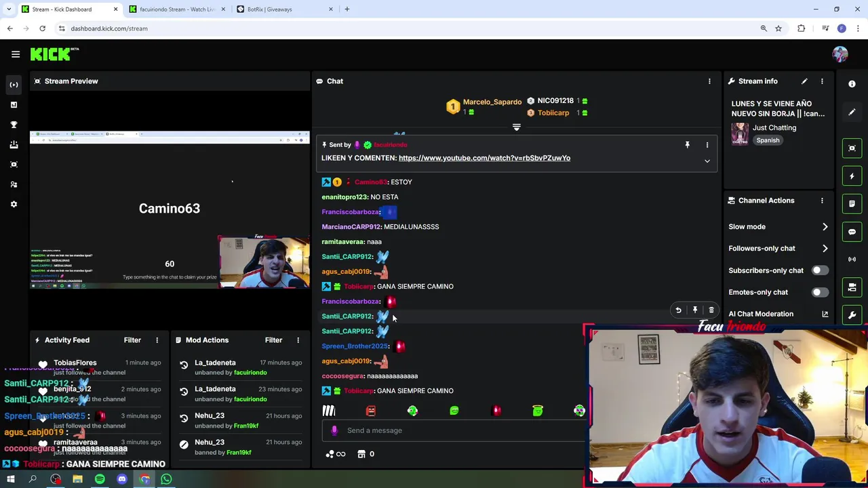Open Chat panel three-dot menu
868x488 pixels.
point(709,81)
